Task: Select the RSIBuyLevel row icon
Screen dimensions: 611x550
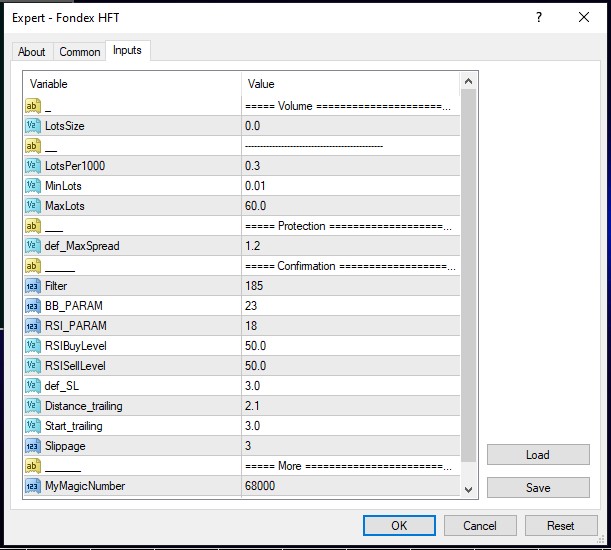Action: 33,346
